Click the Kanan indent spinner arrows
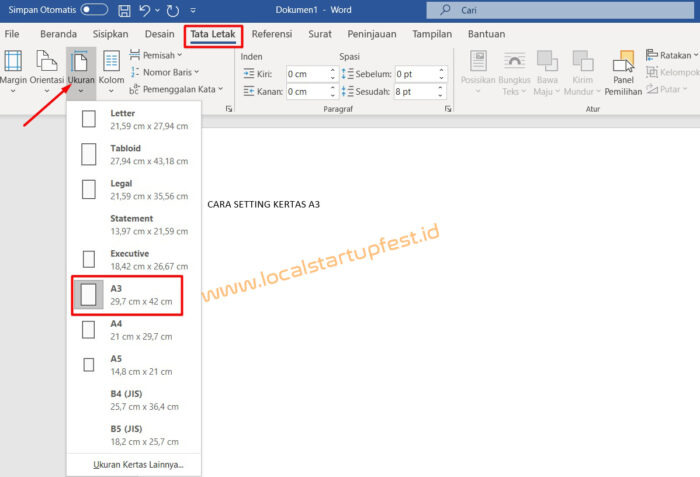Image resolution: width=700 pixels, height=477 pixels. 333,92
